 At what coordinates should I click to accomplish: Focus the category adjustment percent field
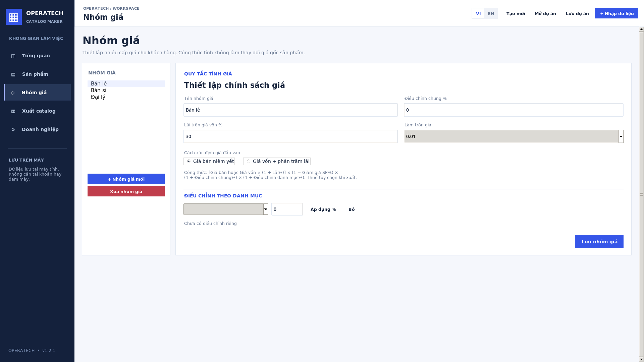[x=287, y=209]
